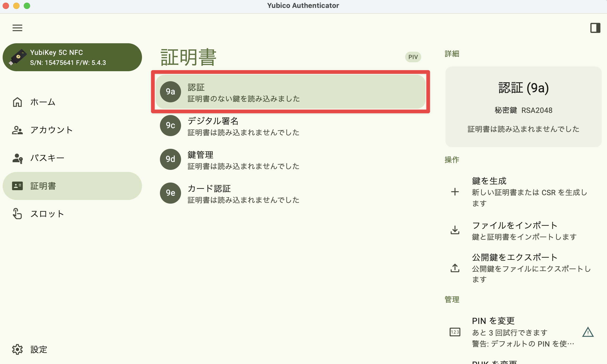607x364 pixels.
Task: Click 証明書のない鍵を読み込みました status text
Action: pyautogui.click(x=244, y=99)
